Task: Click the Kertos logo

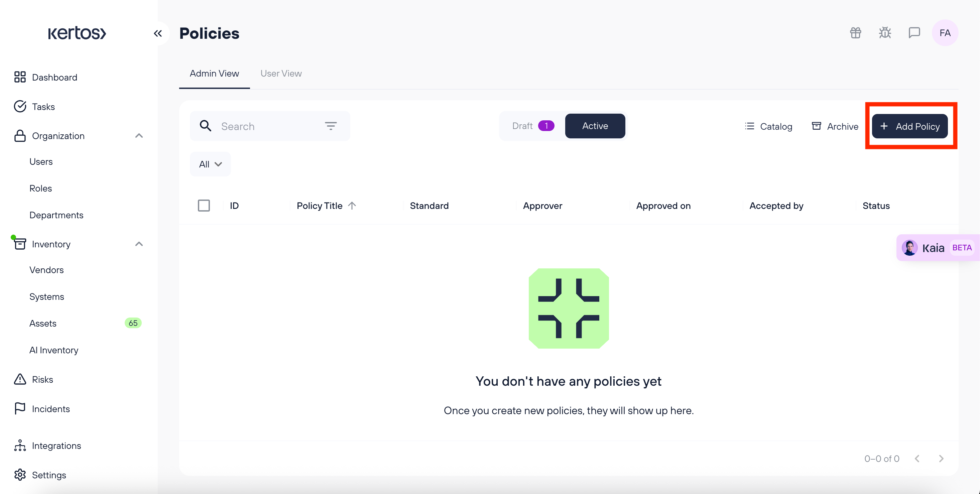Action: click(77, 33)
